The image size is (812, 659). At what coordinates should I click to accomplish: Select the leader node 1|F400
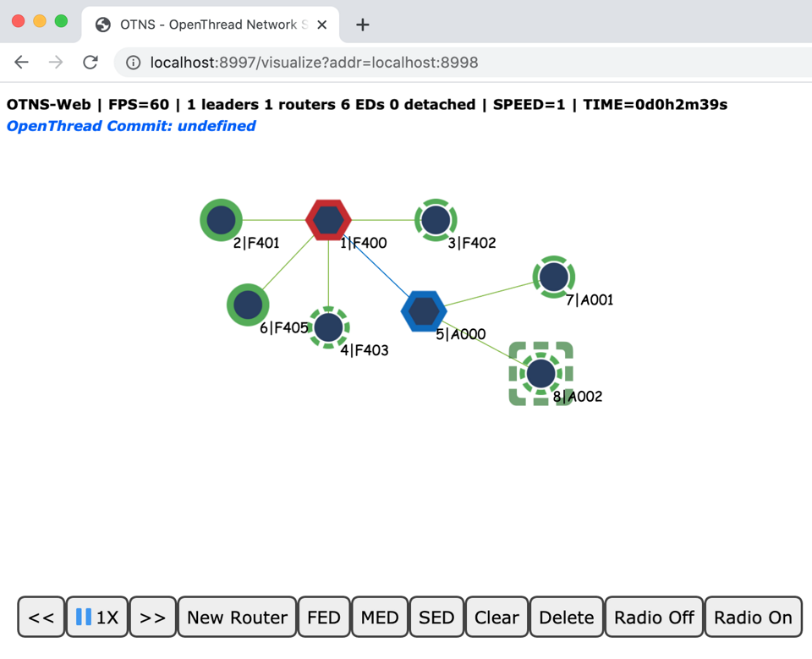coord(328,220)
